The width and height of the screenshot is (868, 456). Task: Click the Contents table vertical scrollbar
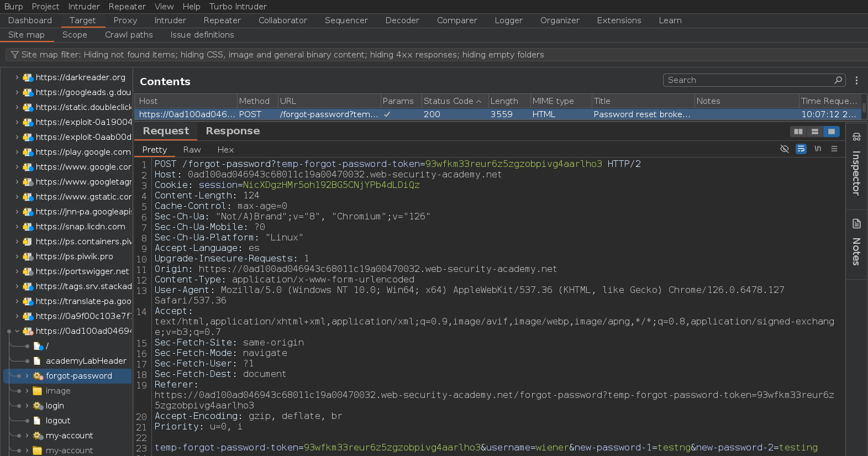864,108
